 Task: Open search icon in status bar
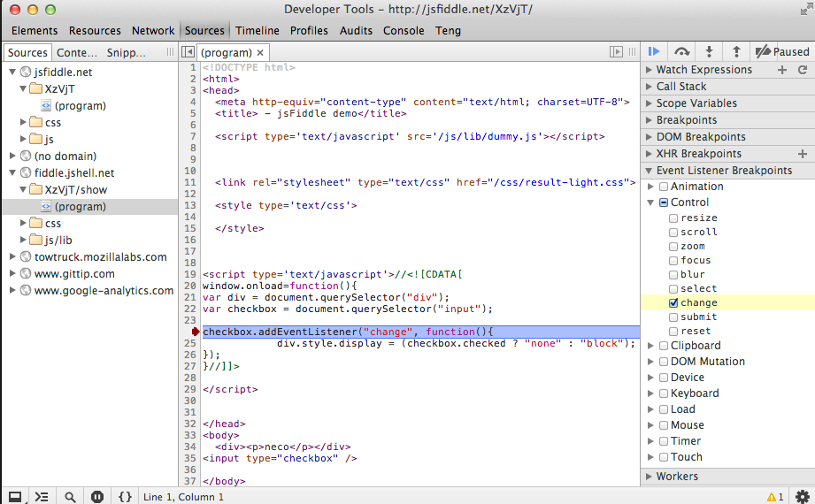(x=70, y=497)
